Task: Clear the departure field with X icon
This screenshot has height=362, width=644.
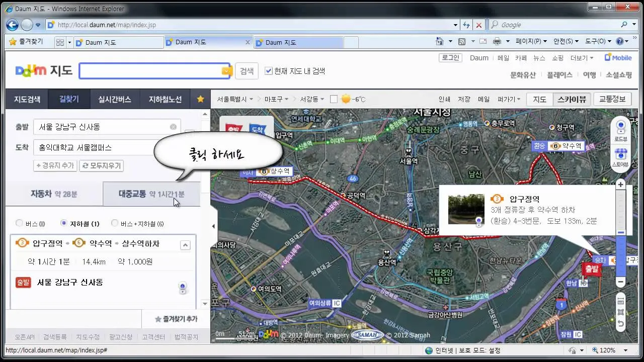Action: [173, 127]
